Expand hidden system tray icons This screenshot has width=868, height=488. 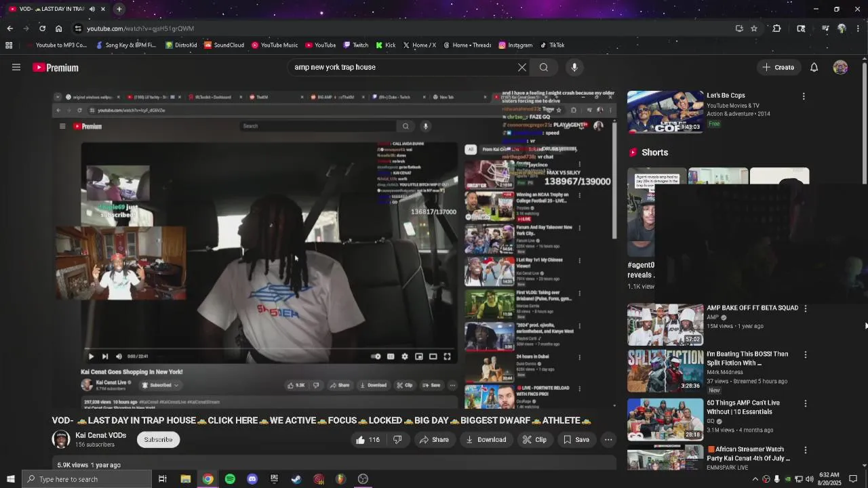point(755,479)
